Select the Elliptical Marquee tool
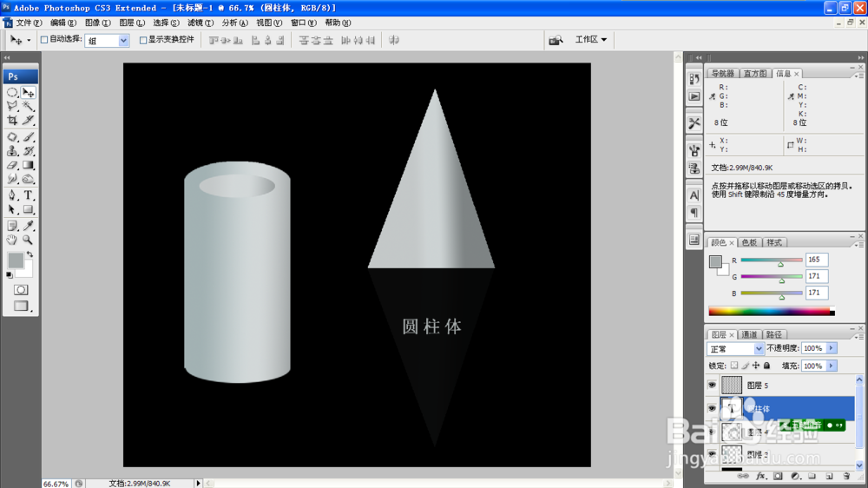The height and width of the screenshot is (488, 868). click(12, 93)
